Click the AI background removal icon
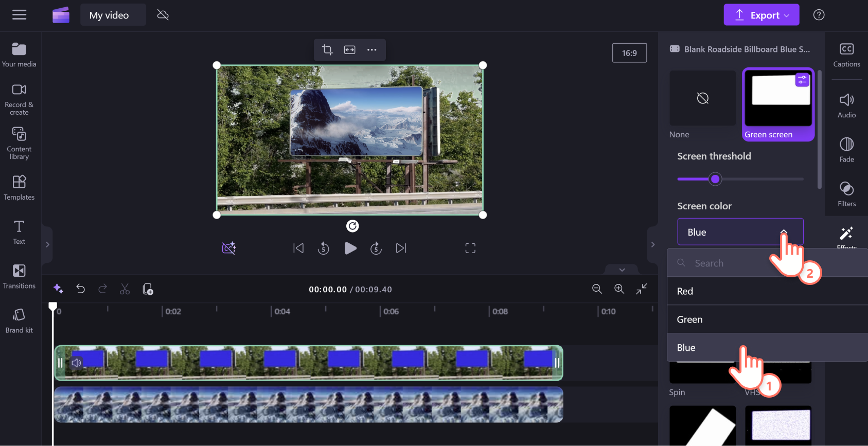This screenshot has height=446, width=868. [x=229, y=248]
